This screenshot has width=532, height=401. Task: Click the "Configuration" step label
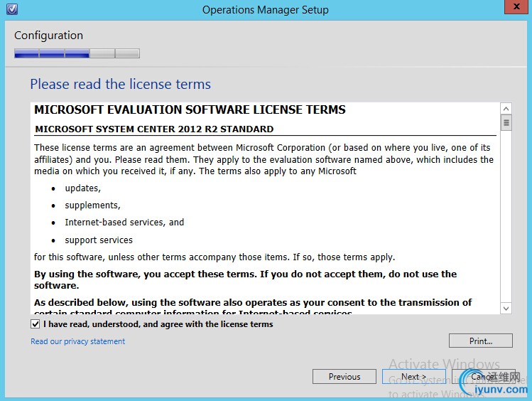(48, 36)
